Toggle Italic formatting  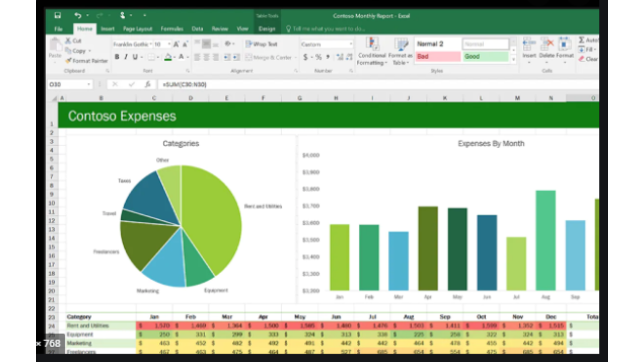[x=126, y=57]
